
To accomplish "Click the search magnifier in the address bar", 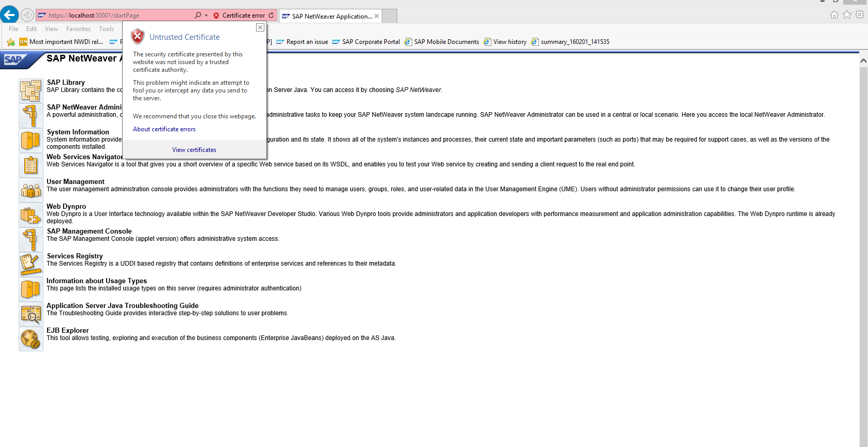I will point(198,16).
